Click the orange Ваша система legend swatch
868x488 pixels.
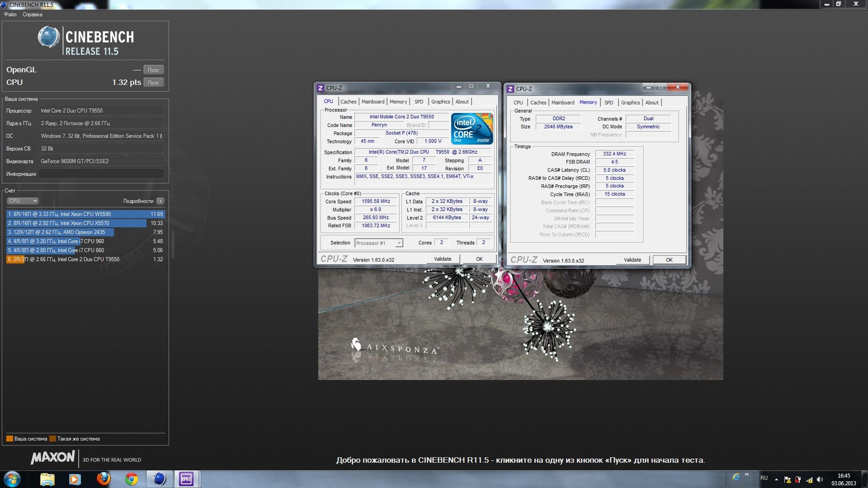coord(9,439)
